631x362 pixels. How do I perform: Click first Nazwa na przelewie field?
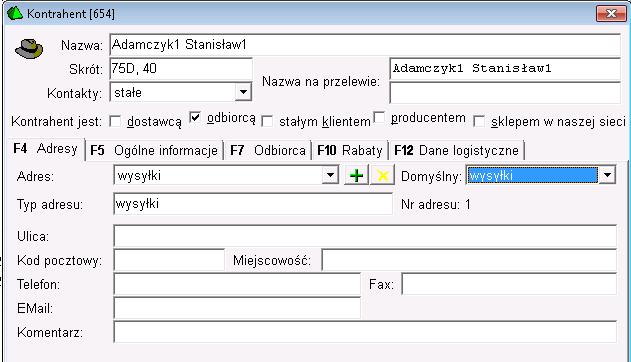505,69
